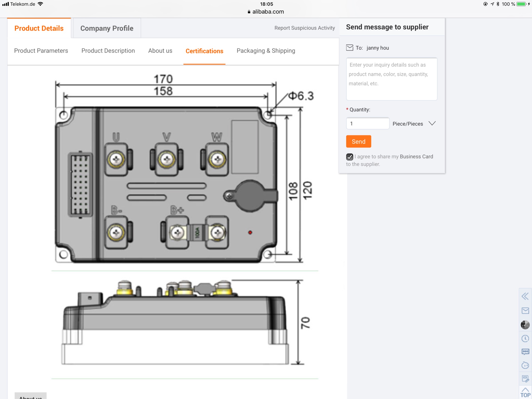Viewport: 532px width, 399px height.
Task: Select the Product Details tab
Action: point(39,28)
